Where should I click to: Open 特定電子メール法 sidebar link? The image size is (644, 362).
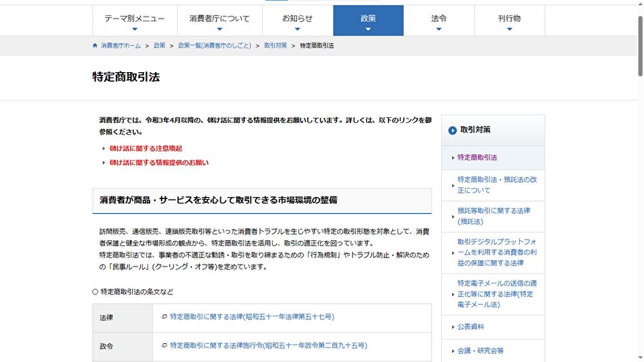click(x=497, y=294)
